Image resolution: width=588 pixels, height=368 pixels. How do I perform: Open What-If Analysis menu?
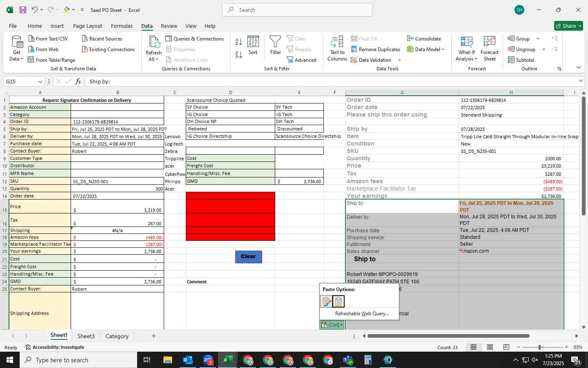pyautogui.click(x=467, y=48)
